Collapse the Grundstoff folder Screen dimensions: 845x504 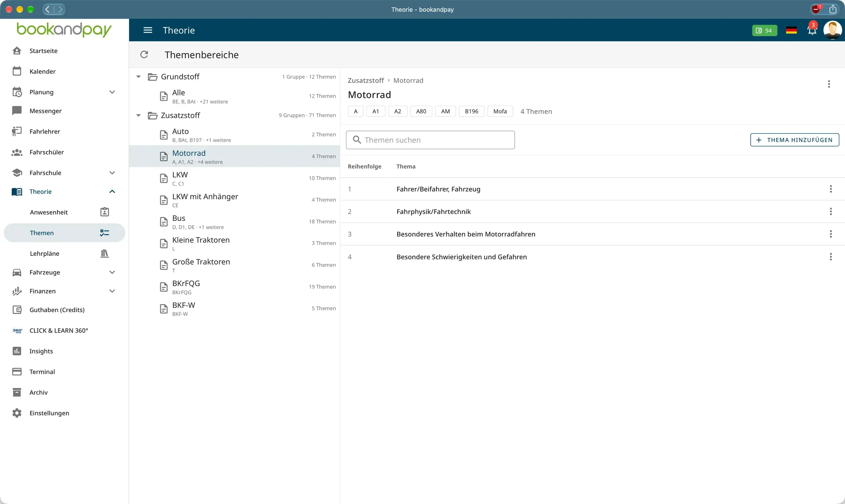pos(139,77)
